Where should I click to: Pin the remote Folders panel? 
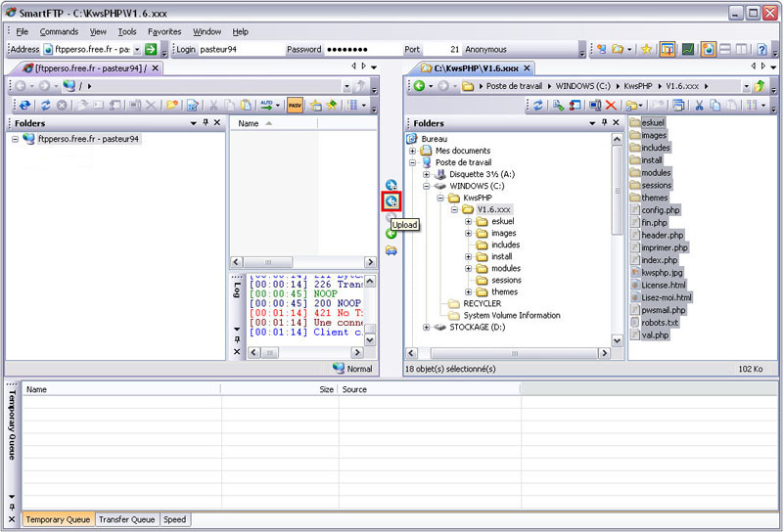[x=206, y=123]
